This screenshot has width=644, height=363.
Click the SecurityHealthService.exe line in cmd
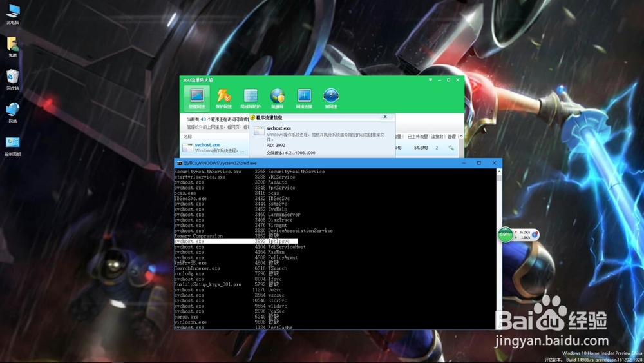(x=249, y=172)
